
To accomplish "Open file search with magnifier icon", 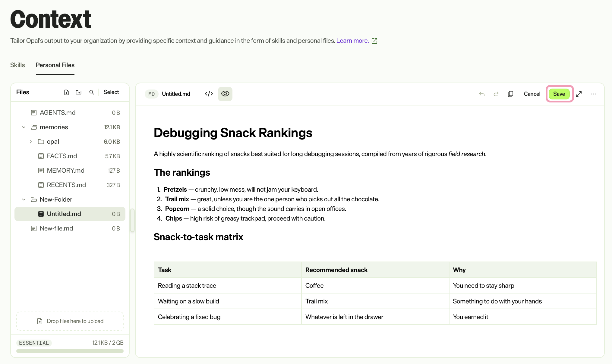I will point(92,92).
